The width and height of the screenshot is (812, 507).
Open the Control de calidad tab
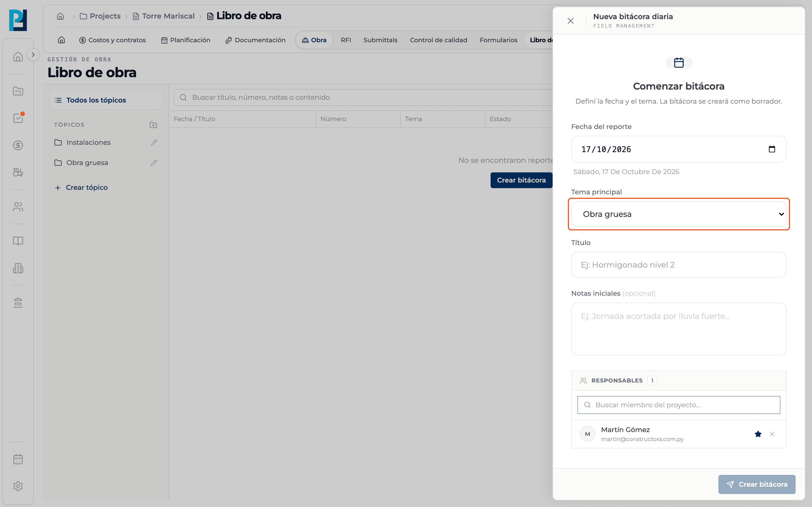pos(438,40)
